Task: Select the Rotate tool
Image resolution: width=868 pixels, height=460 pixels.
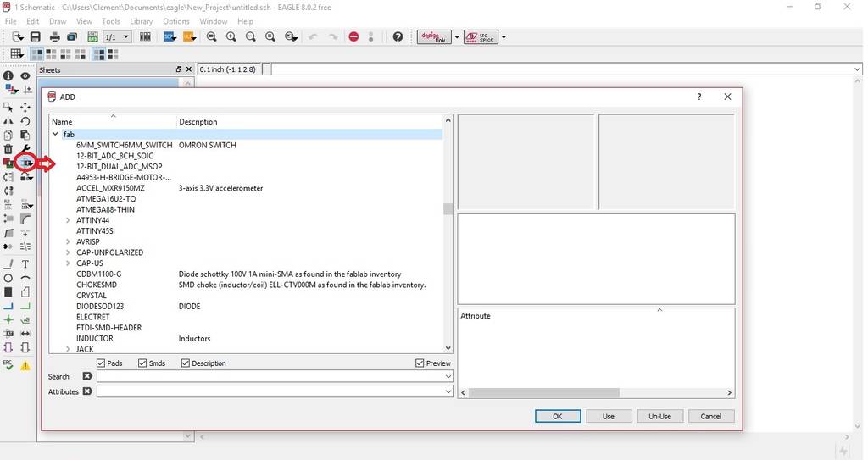Action: click(x=25, y=121)
